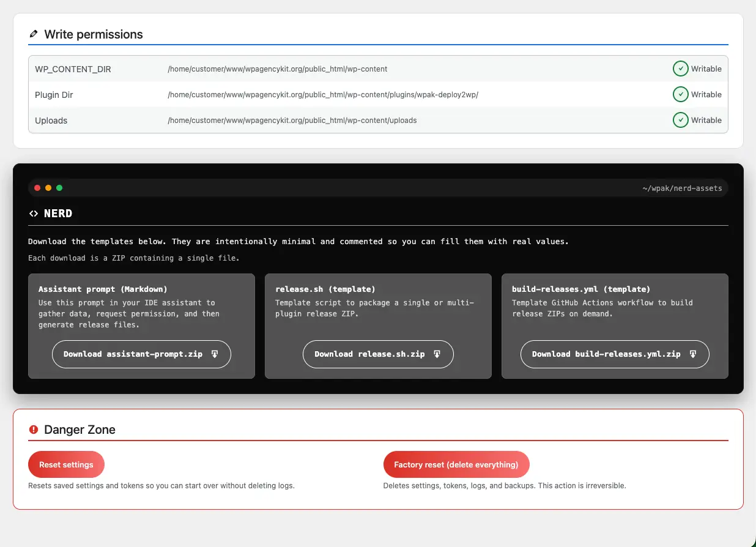Click the download icon in the assistant-prompt.zip button
Screen dimensions: 756x547
pos(215,354)
